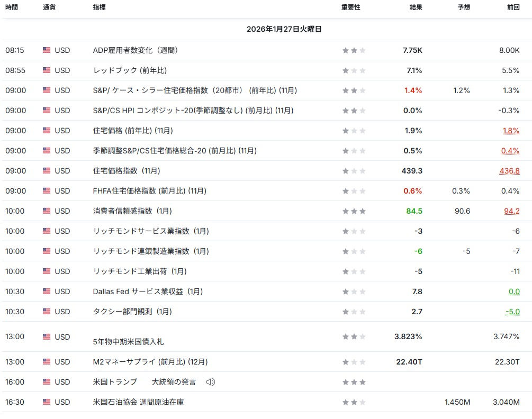Click the US flag in the Dallas Fed row
532x419 pixels.
tap(47, 292)
